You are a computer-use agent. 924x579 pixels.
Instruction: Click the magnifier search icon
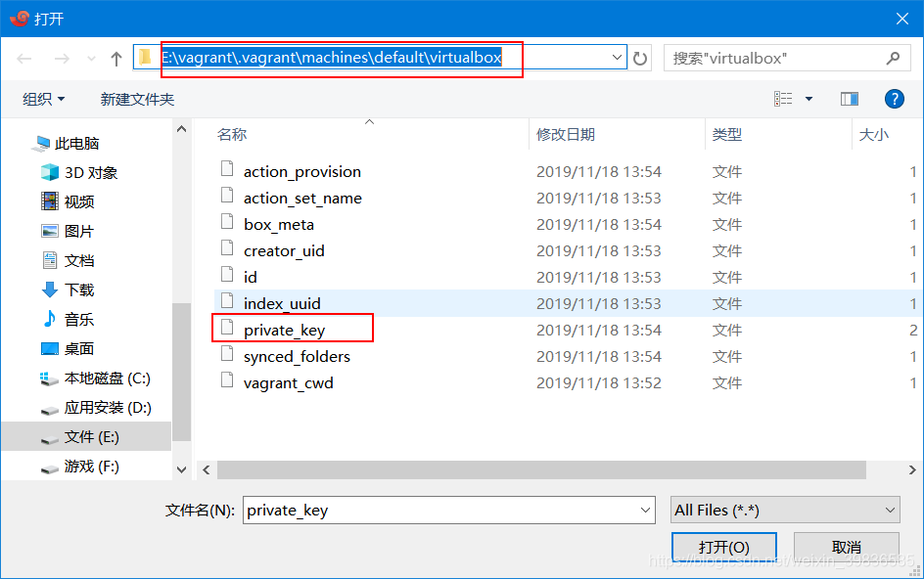coord(893,59)
